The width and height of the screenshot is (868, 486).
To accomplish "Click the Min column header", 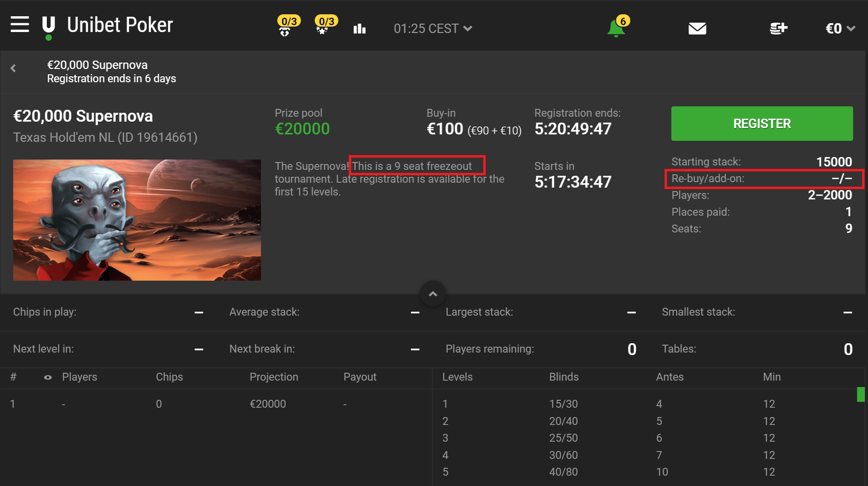I will (x=771, y=377).
